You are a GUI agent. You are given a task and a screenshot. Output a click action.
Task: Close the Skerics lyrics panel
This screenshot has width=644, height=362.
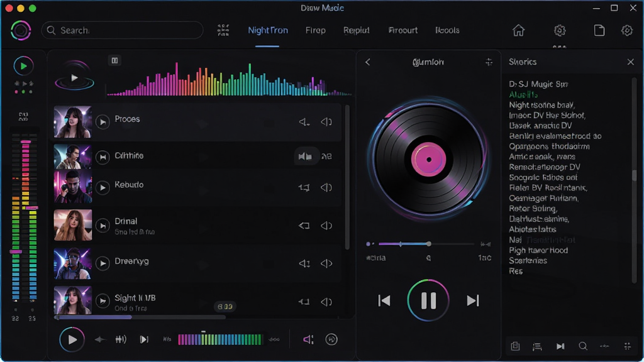(x=630, y=62)
